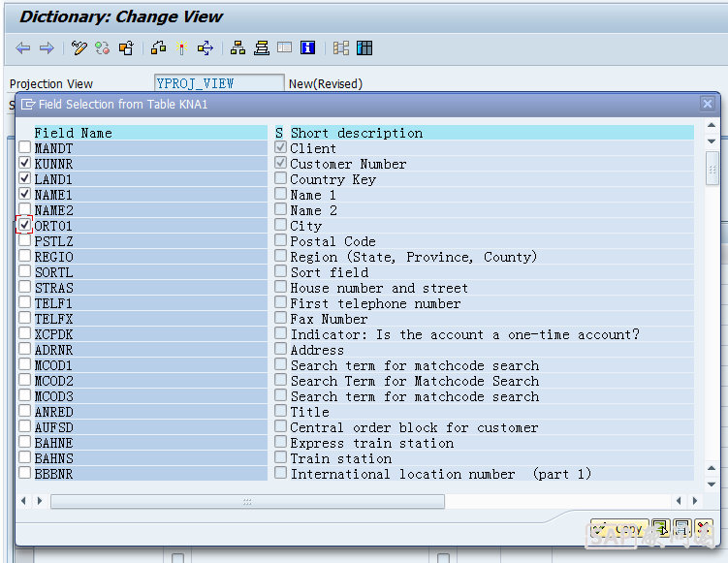
Task: Uncheck the KUNNR Customer Number field
Action: [x=24, y=164]
